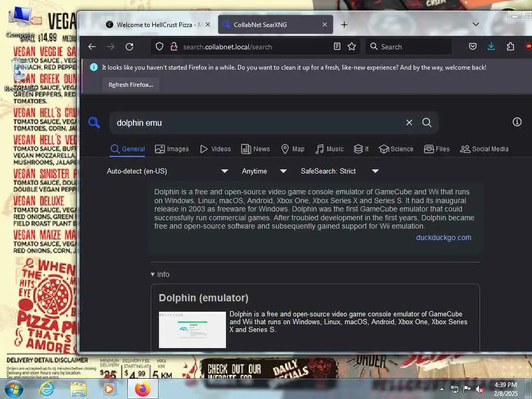Switch to Videos search category
This screenshot has height=399, width=532.
pos(216,149)
